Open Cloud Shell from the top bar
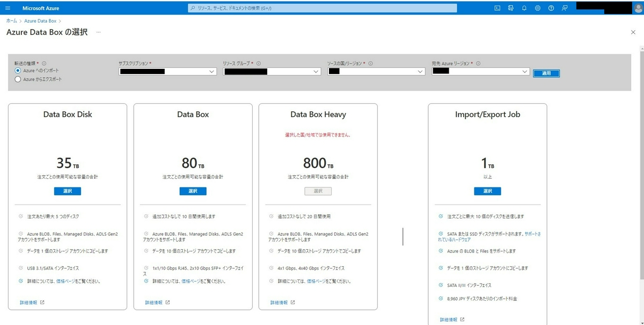 pos(497,8)
